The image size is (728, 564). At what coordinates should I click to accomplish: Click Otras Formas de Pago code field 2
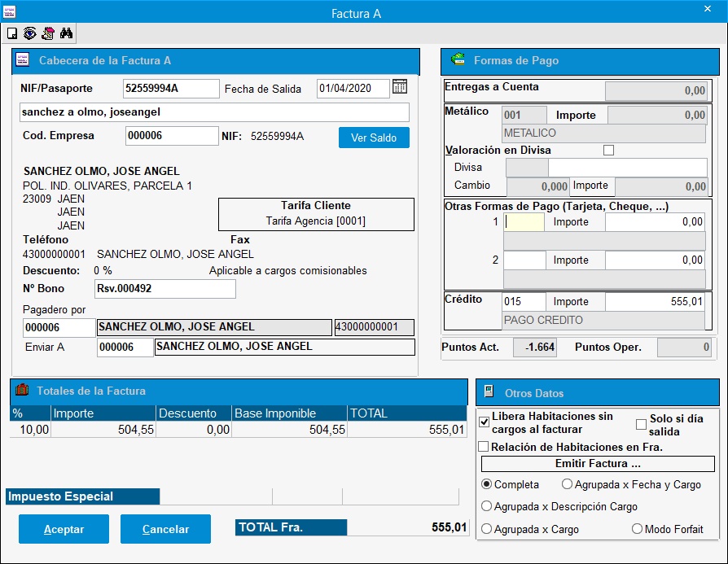click(x=524, y=260)
